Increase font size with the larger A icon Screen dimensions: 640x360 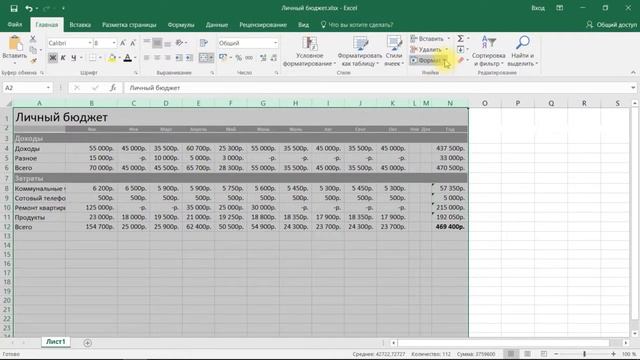pos(122,43)
